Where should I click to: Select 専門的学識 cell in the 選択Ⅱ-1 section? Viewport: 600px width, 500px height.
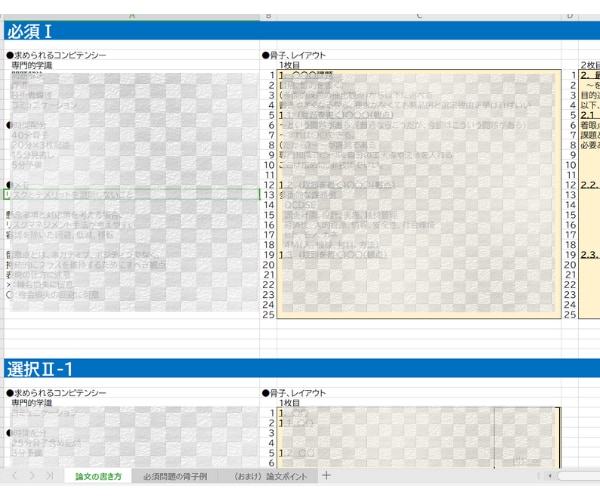pos(32,403)
